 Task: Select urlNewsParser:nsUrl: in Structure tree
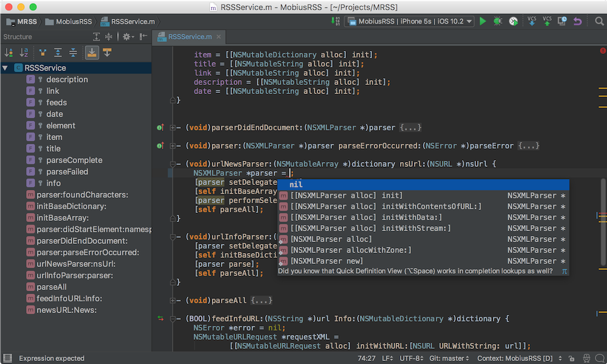(76, 264)
